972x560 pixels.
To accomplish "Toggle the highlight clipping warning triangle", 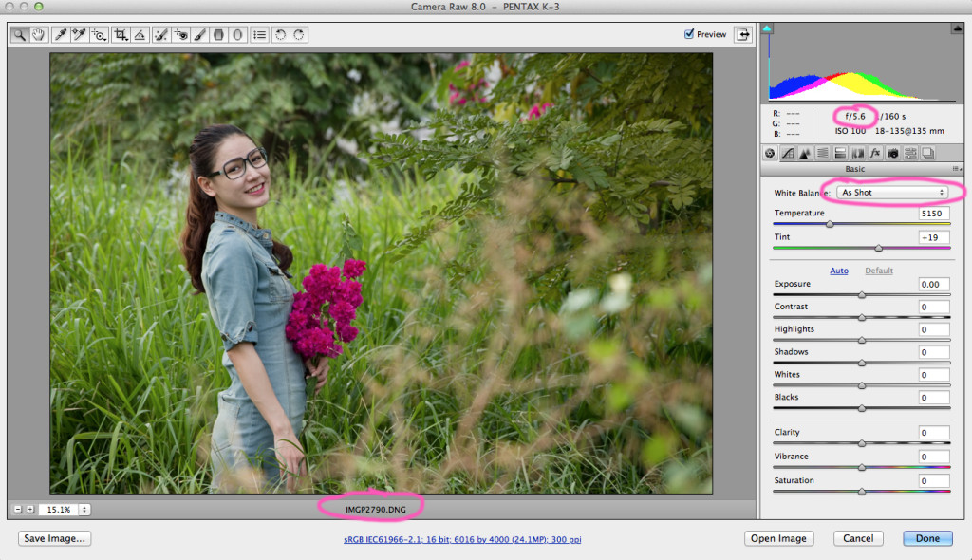I will [957, 28].
